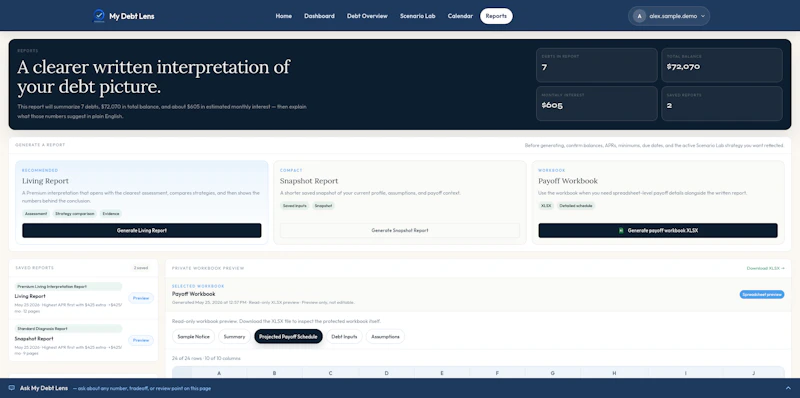
Task: Select the Projected Payoff Schedule tab
Action: click(288, 337)
